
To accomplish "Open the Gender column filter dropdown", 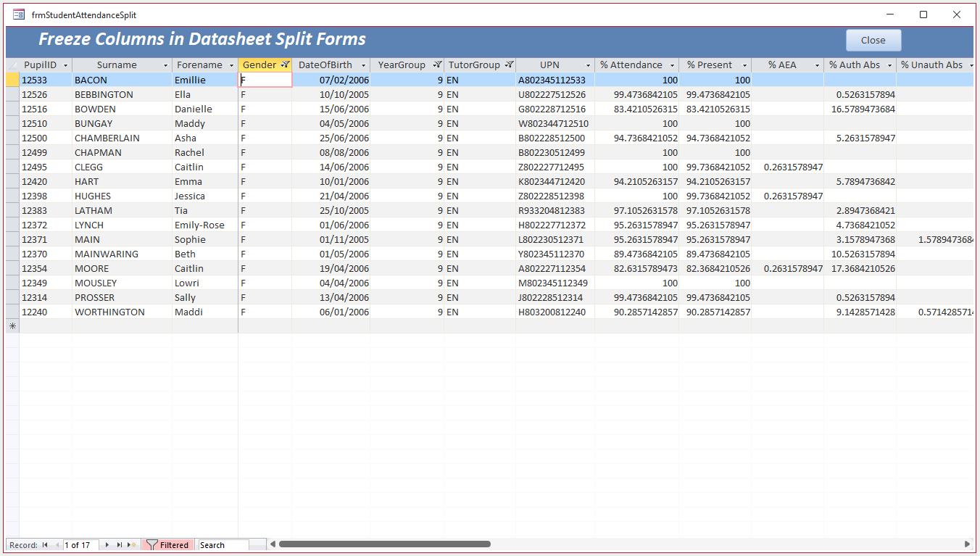I will tap(286, 65).
